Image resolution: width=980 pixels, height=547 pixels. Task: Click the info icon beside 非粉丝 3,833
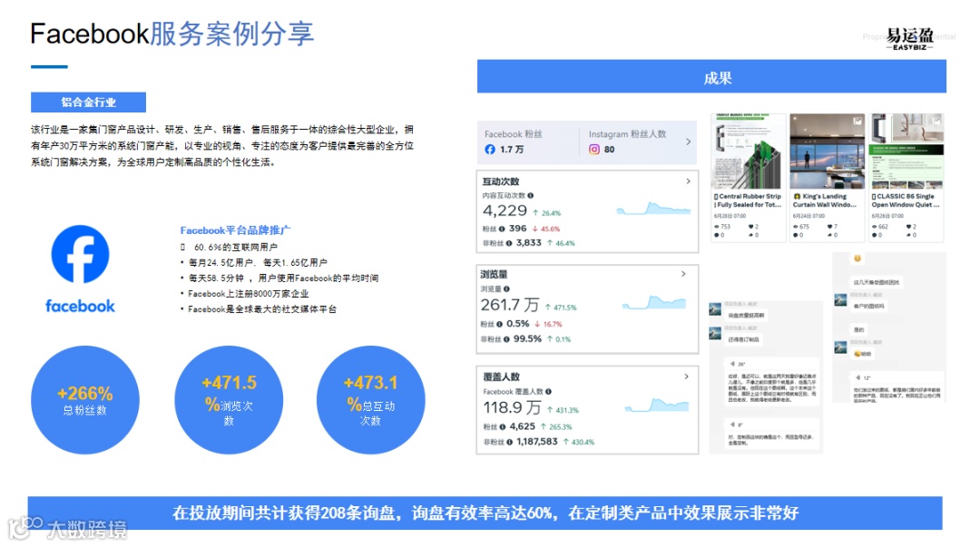pos(509,243)
